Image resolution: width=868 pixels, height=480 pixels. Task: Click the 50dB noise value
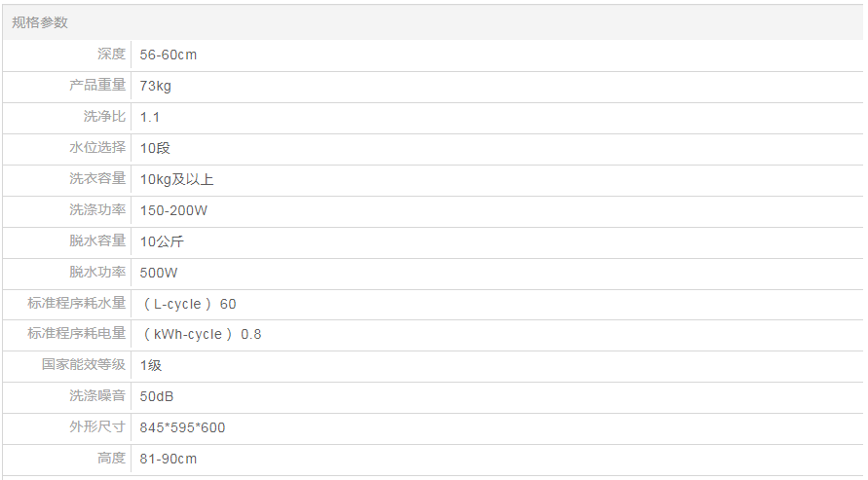[157, 396]
